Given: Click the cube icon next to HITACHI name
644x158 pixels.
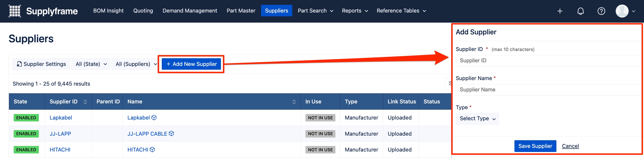Looking at the screenshot, I should tap(152, 150).
